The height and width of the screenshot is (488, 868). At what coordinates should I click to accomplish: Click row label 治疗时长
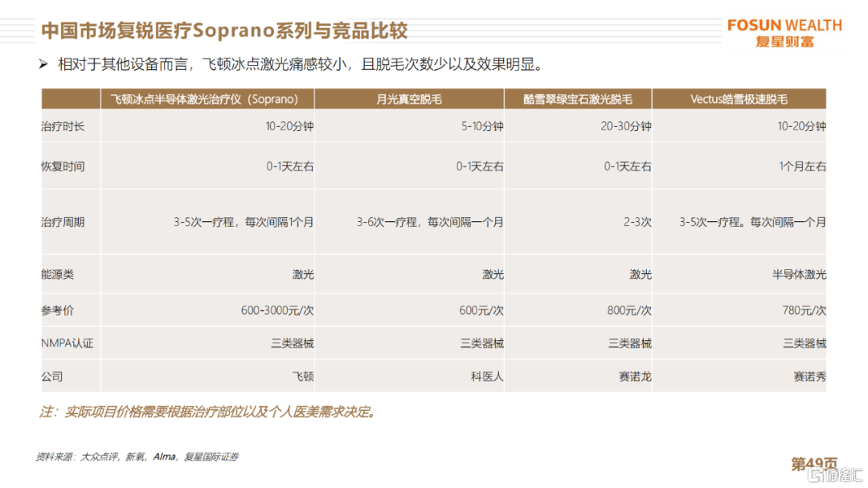click(63, 126)
